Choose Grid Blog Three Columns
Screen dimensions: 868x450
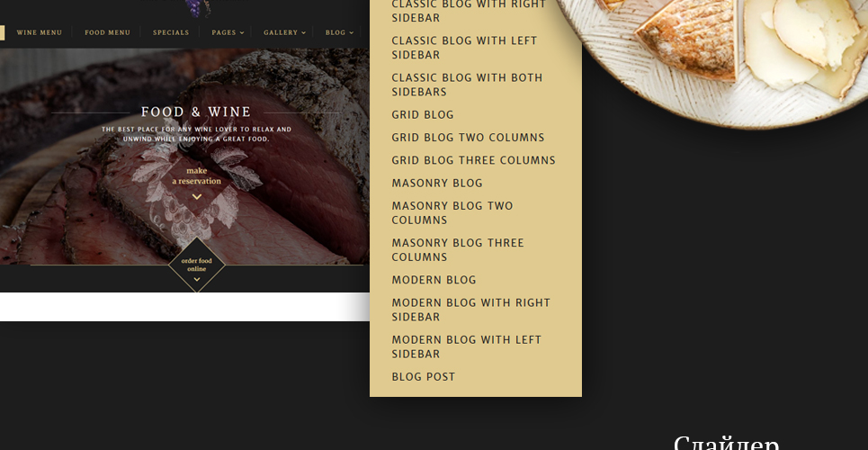tap(473, 160)
